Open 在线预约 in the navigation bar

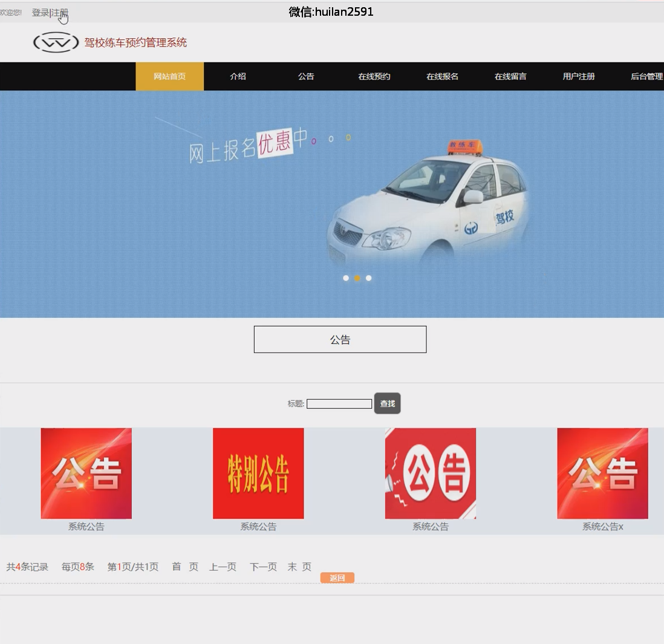click(x=374, y=76)
